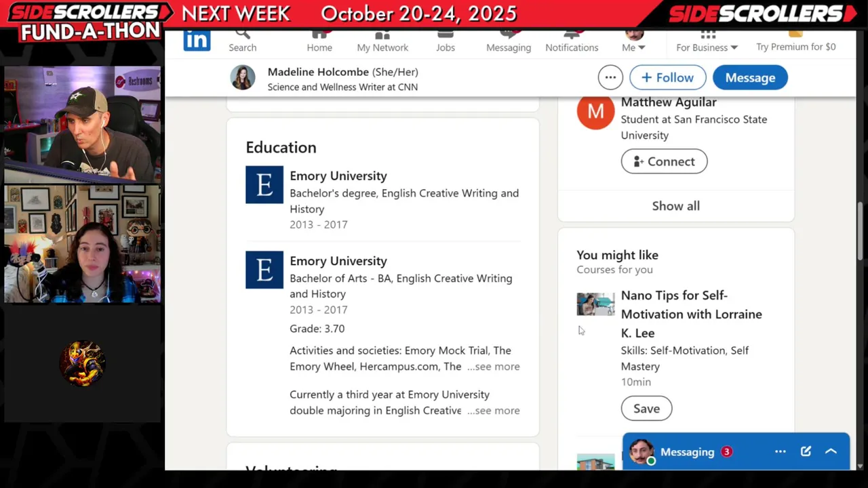Image resolution: width=868 pixels, height=488 pixels.
Task: Save the Nano Tips course
Action: pyautogui.click(x=646, y=409)
